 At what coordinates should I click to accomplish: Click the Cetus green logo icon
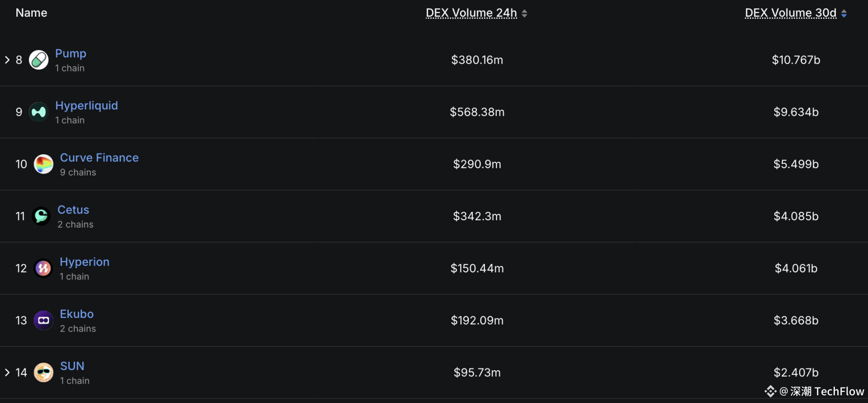(x=41, y=216)
